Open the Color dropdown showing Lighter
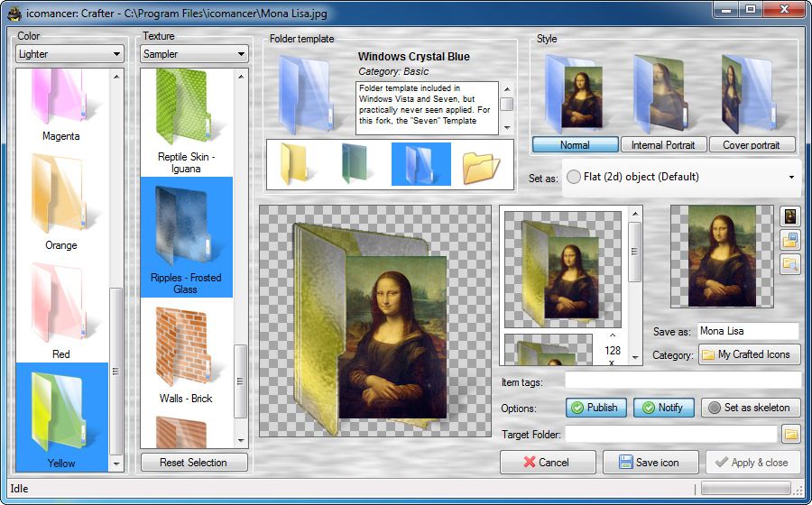 click(x=69, y=54)
